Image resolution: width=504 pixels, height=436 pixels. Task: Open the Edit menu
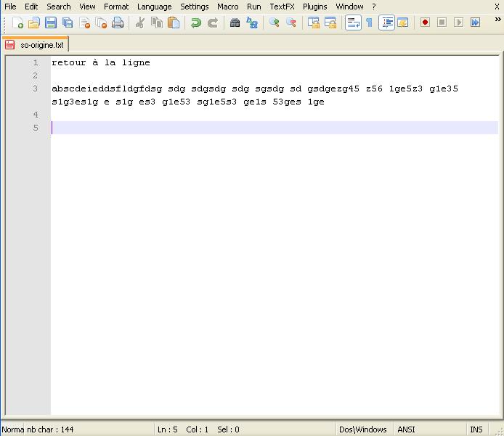coord(31,7)
